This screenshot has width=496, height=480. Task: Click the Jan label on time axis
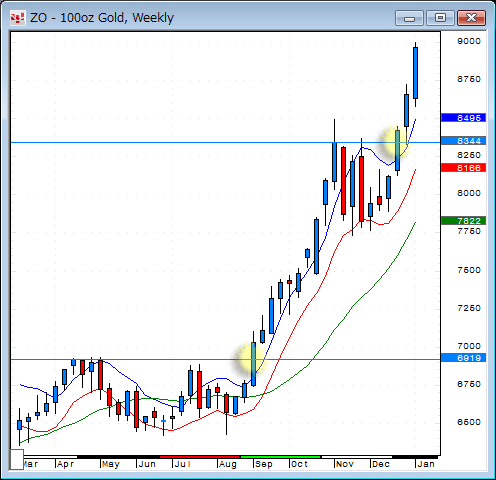coord(426,464)
